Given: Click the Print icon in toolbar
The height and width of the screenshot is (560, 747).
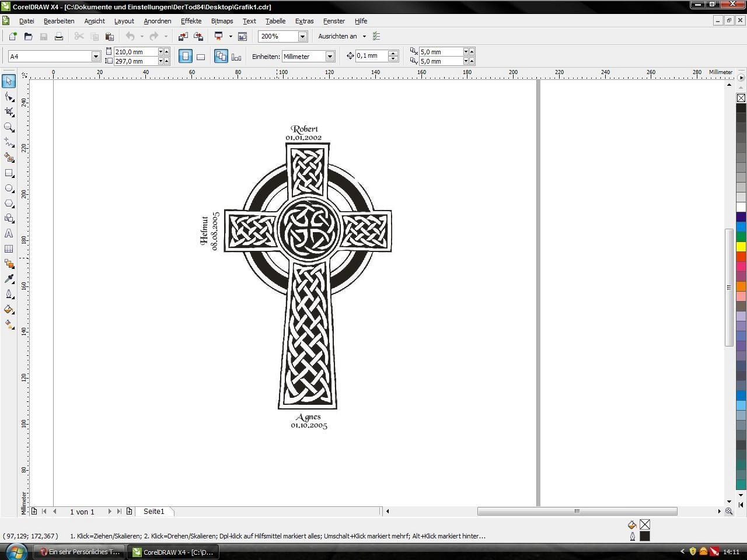Looking at the screenshot, I should (x=59, y=36).
